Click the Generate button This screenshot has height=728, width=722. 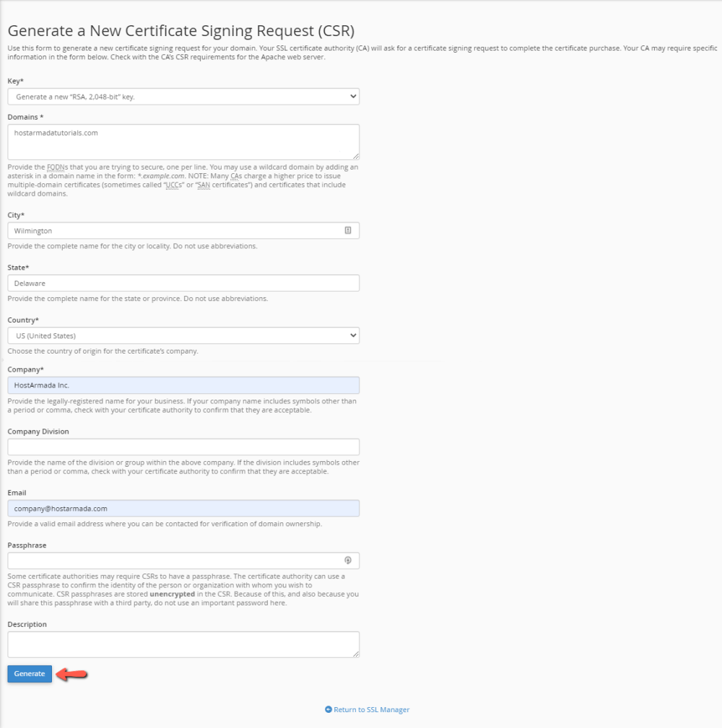click(29, 673)
